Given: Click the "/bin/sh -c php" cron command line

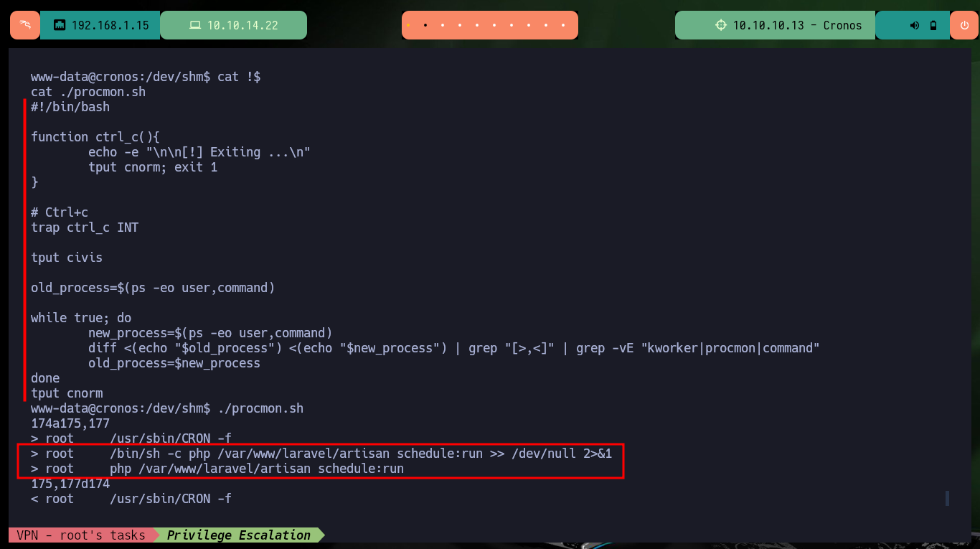Looking at the screenshot, I should 321,454.
